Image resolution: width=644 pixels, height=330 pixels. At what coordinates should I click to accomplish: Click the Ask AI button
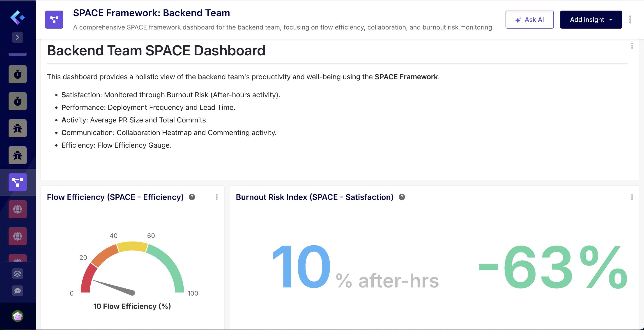529,19
